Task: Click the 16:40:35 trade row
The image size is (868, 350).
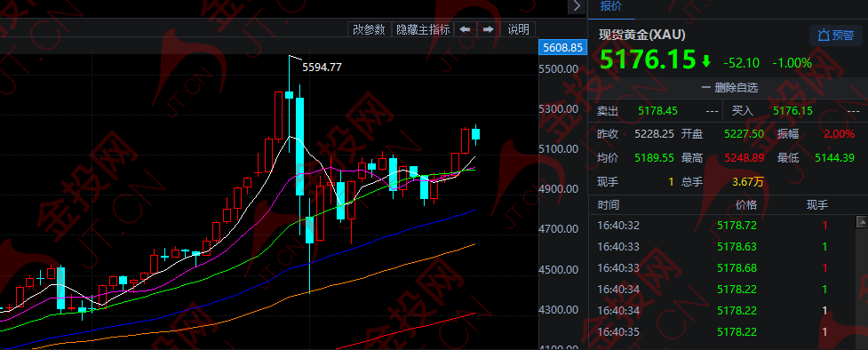Action: (721, 332)
